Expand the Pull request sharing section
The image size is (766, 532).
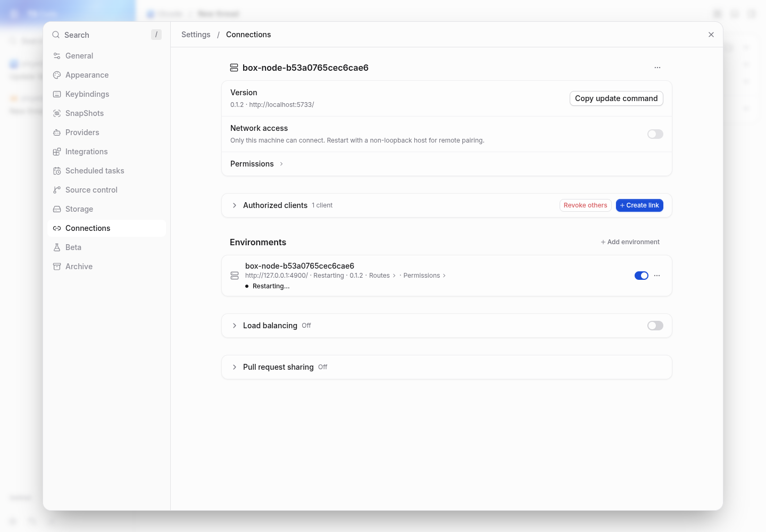[235, 367]
